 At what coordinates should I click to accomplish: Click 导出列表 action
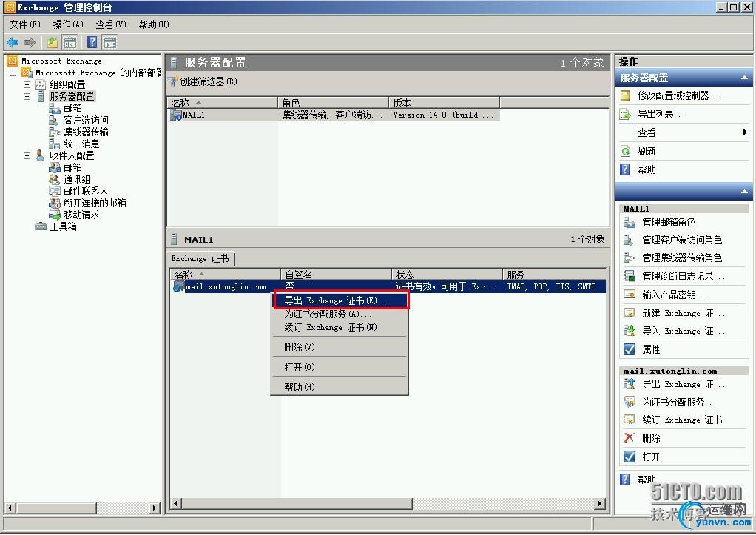(x=661, y=115)
